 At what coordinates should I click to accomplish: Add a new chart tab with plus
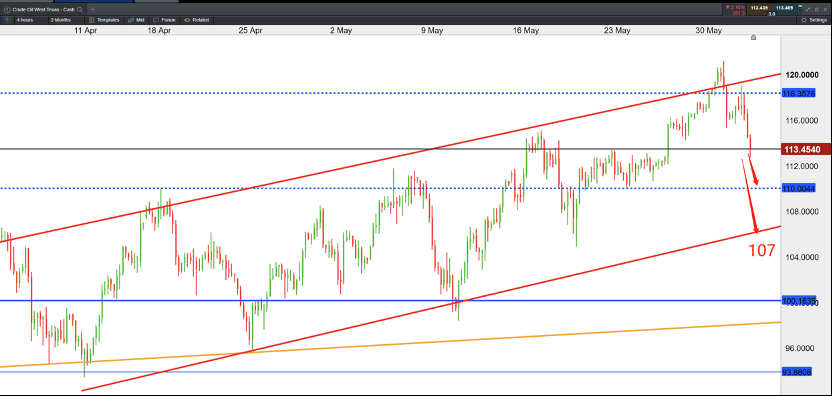tap(92, 10)
